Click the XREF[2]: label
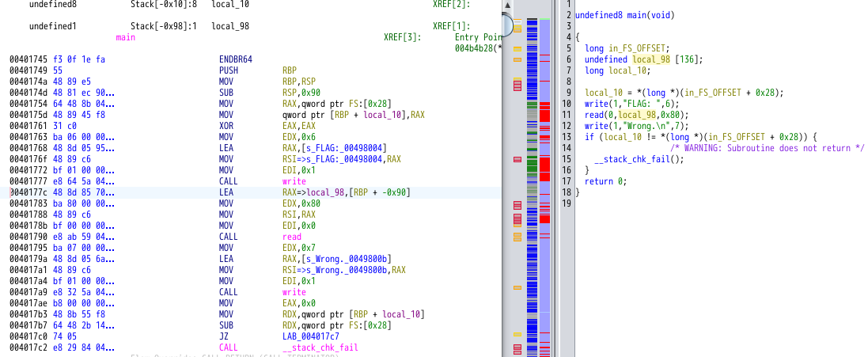The width and height of the screenshot is (868, 357). [x=452, y=5]
